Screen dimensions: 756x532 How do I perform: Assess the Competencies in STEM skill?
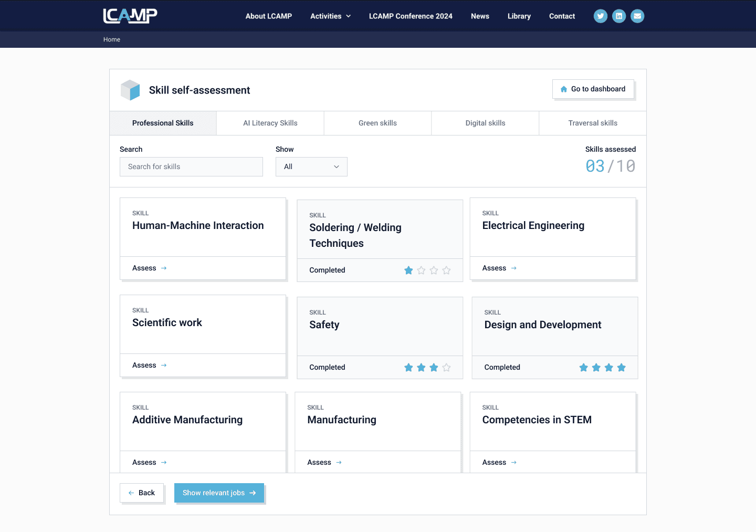(500, 462)
